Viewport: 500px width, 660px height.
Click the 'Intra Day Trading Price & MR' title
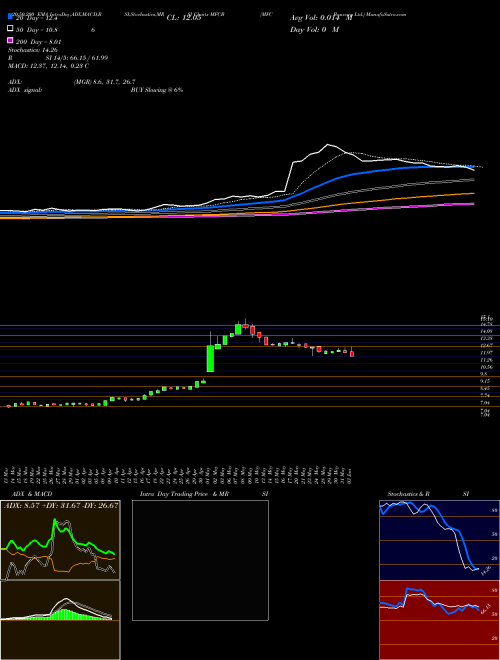point(184,494)
